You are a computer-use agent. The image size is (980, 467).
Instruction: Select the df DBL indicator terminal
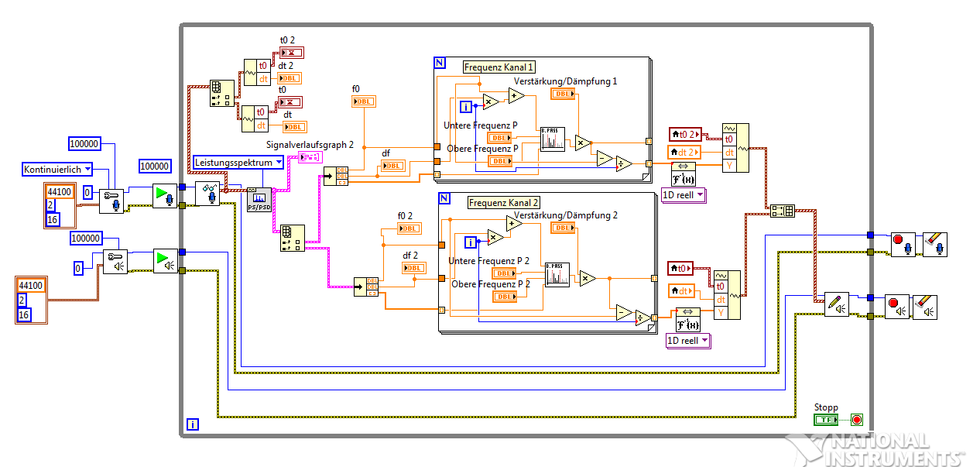[x=392, y=166]
